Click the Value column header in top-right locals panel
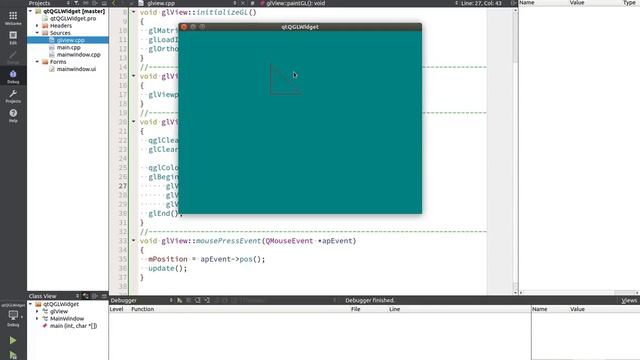This screenshot has width=640, height=360. click(577, 2)
